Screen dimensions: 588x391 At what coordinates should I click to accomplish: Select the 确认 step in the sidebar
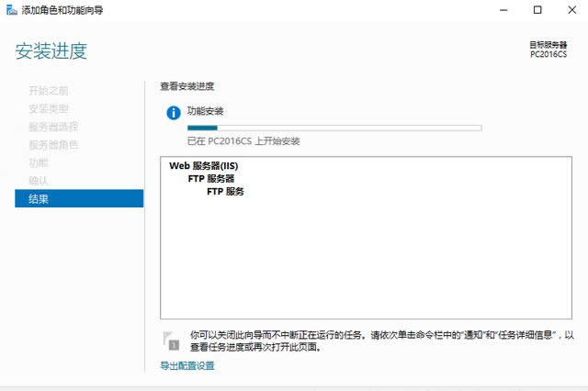(39, 181)
